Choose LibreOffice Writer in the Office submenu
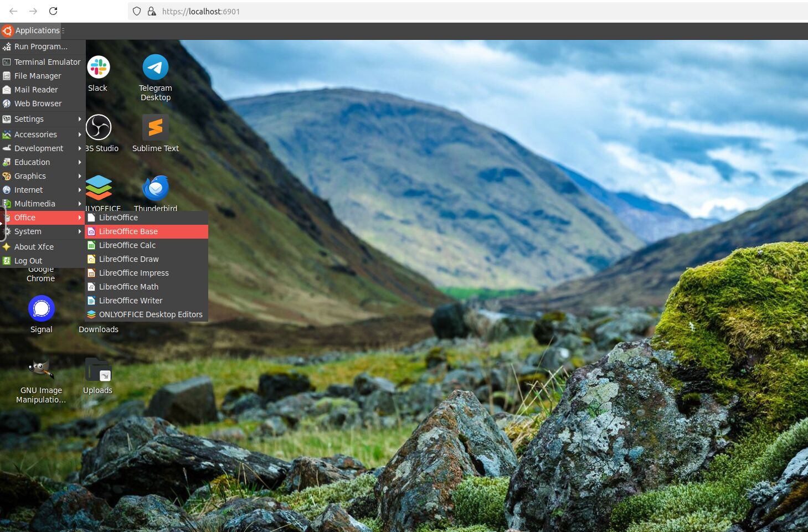The image size is (808, 532). pyautogui.click(x=131, y=301)
